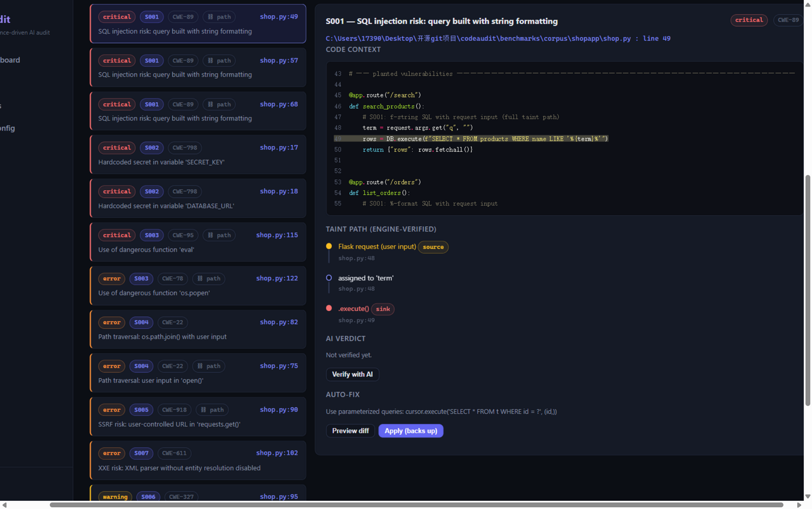Click the path tag on the shop.py:49 card
Image resolution: width=812 pixels, height=509 pixels.
pos(219,17)
